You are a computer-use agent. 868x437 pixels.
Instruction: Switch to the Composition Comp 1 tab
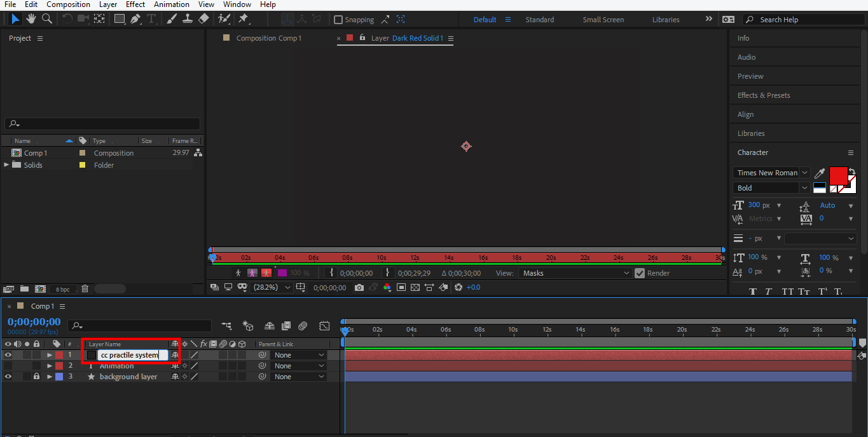tap(268, 38)
